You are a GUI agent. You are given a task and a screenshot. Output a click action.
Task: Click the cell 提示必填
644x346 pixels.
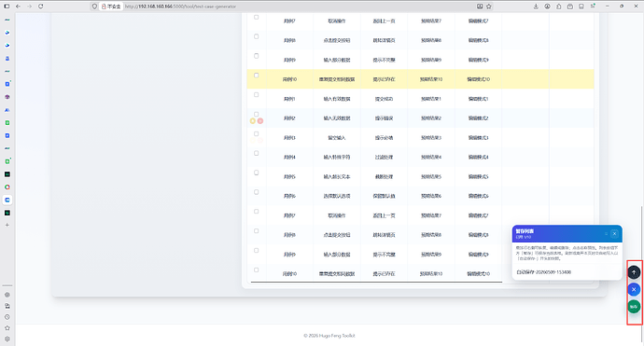[x=384, y=138]
